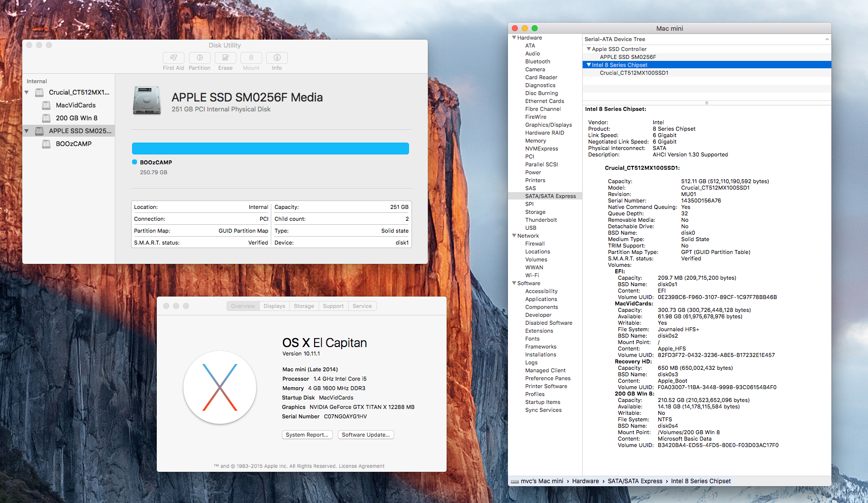868x503 pixels.
Task: Select Startup Items in System Report sidebar
Action: click(543, 402)
